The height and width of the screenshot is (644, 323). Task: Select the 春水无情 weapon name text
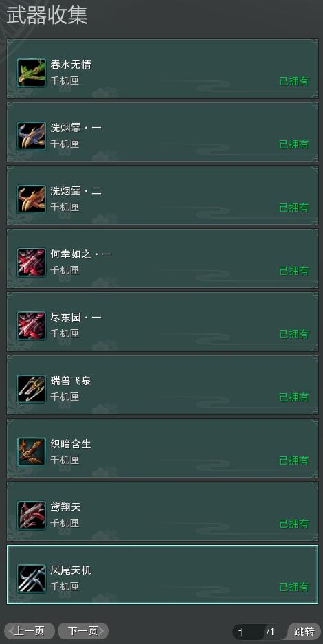pos(71,65)
